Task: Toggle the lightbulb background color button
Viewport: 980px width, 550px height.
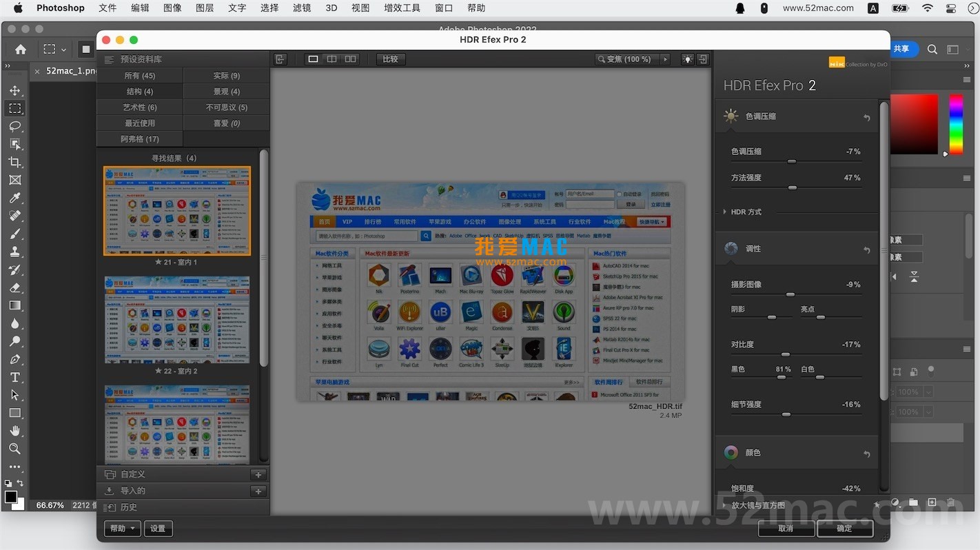Action: pos(687,59)
